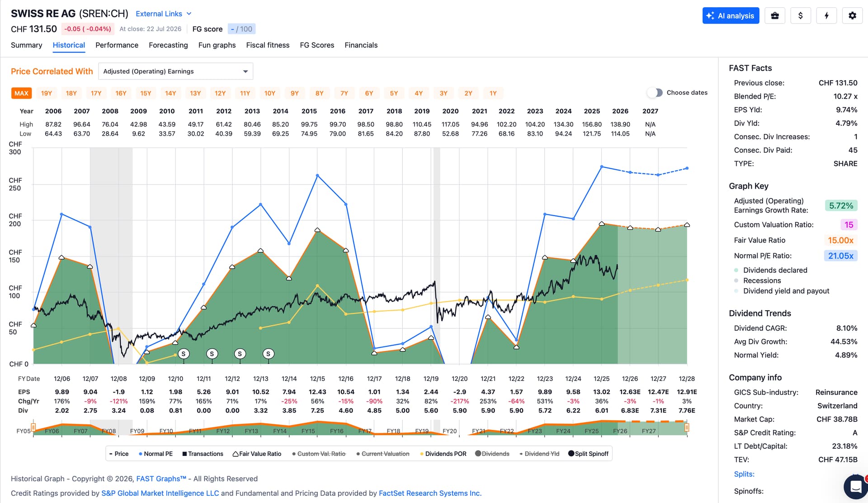This screenshot has height=503, width=868.
Task: Open the Summary tab
Action: tap(26, 45)
